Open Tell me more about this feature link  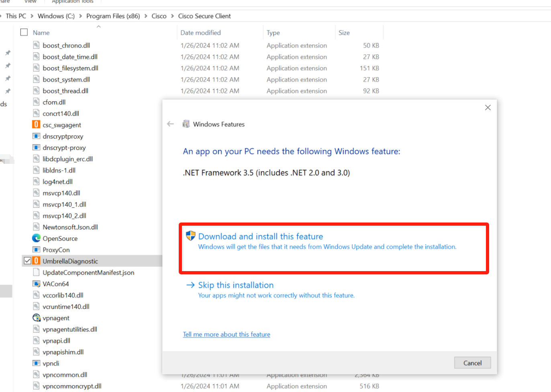[x=227, y=335]
